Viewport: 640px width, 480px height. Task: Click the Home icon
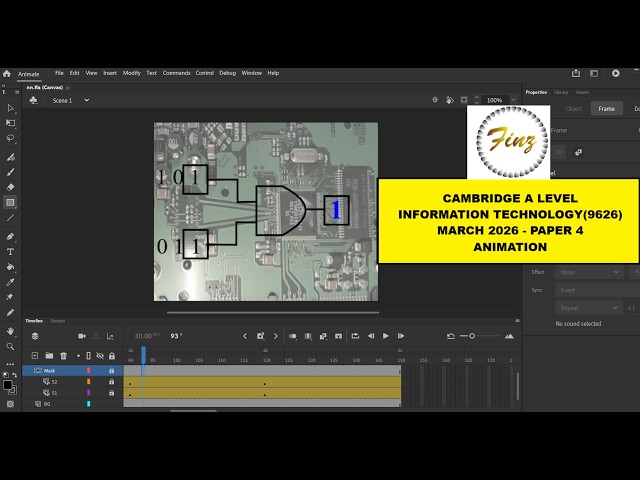(x=7, y=73)
